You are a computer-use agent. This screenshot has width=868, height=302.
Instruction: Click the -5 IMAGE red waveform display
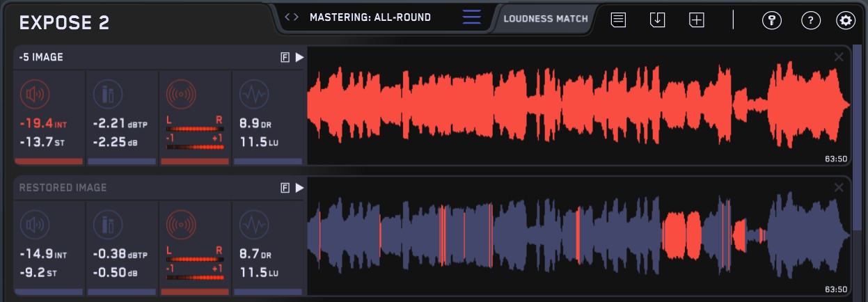coord(578,106)
